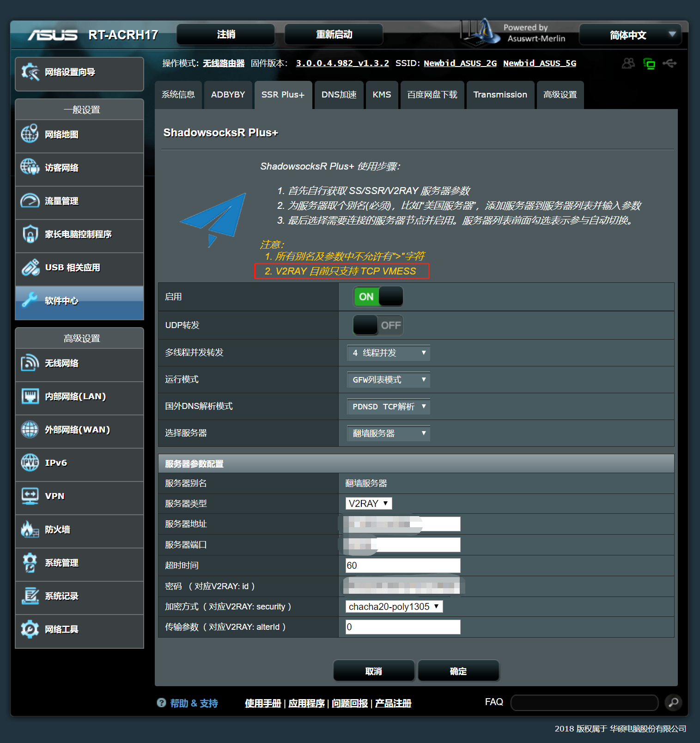Click the ASUS logo

pyautogui.click(x=53, y=35)
